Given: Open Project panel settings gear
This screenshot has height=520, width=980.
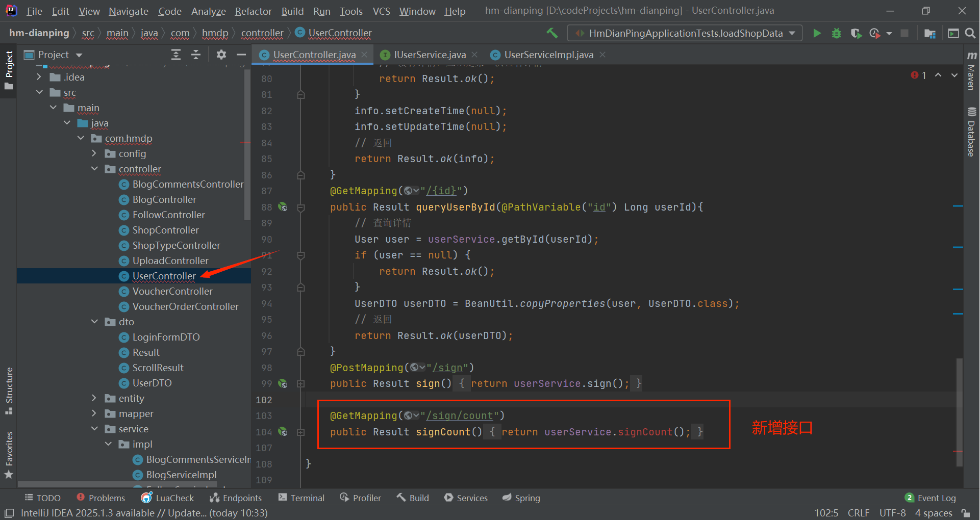Looking at the screenshot, I should [x=221, y=55].
